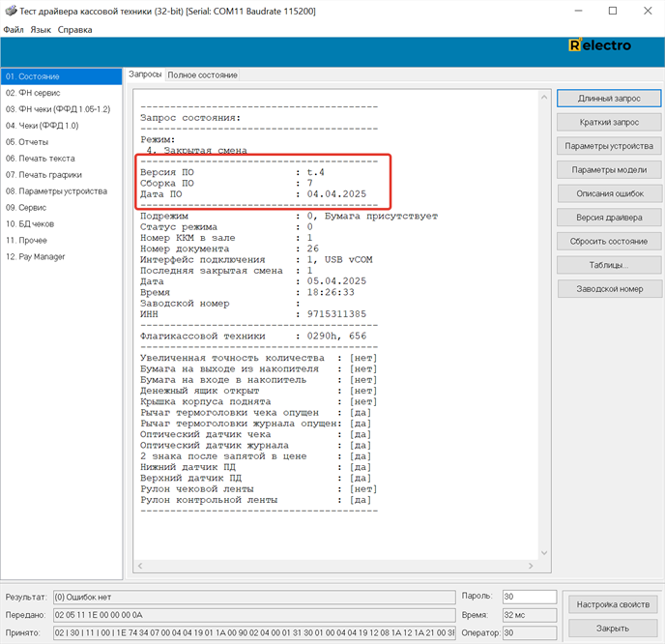Click the Пароль input field
Image resolution: width=665 pixels, height=644 pixels.
point(530,597)
